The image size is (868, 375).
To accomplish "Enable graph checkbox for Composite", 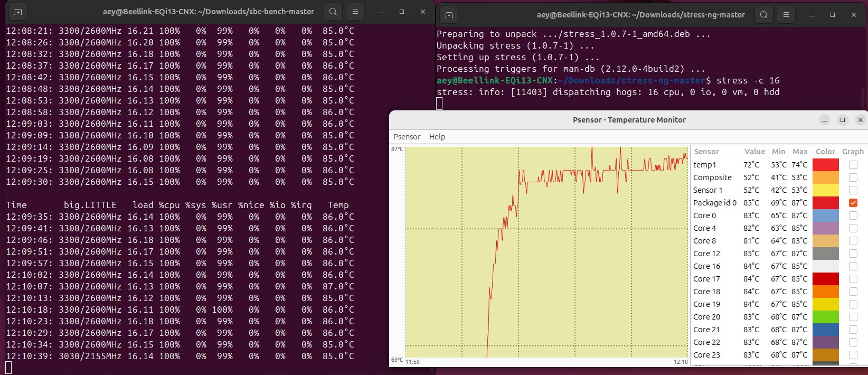I will pyautogui.click(x=853, y=177).
